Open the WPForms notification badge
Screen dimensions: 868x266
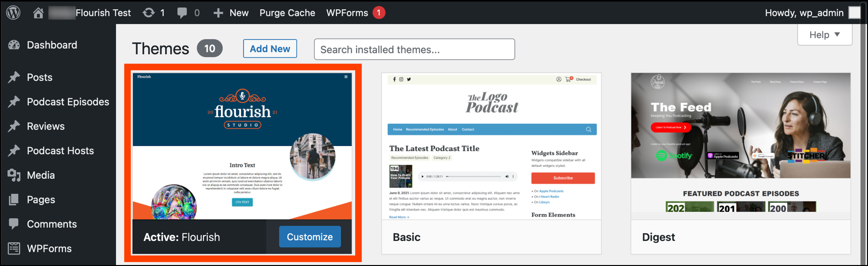tap(379, 13)
